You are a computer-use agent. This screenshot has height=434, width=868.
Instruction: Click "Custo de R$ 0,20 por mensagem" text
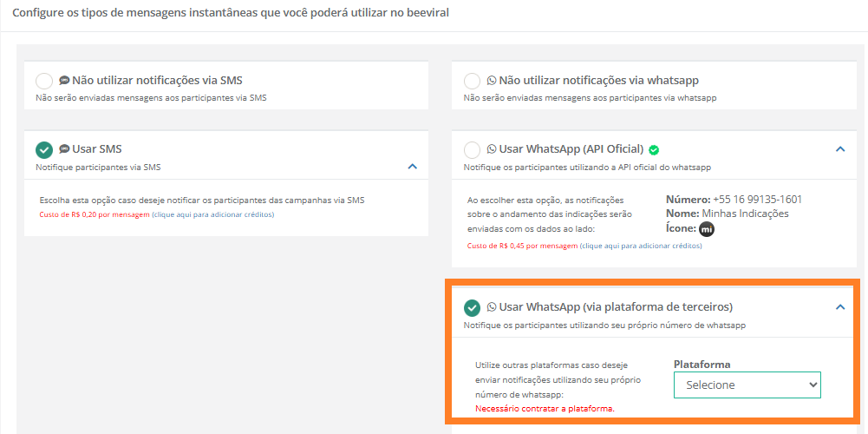tap(95, 214)
